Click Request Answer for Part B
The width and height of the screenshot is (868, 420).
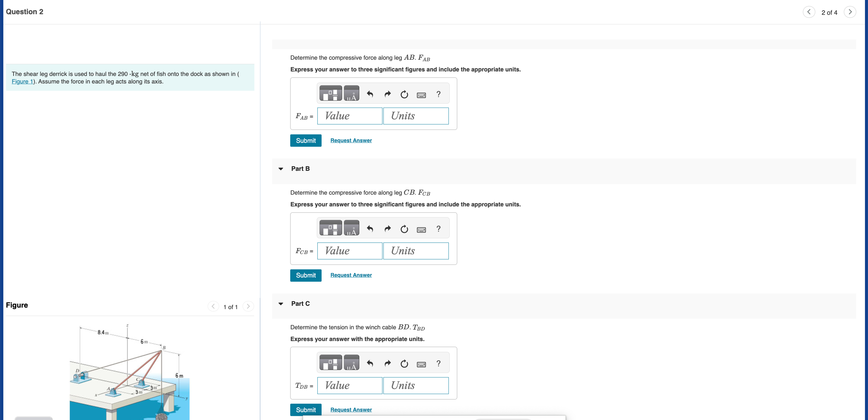pyautogui.click(x=351, y=275)
